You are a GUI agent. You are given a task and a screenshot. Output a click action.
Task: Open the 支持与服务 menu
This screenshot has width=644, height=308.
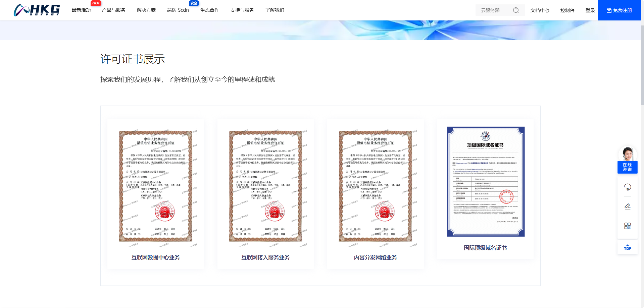pos(242,10)
